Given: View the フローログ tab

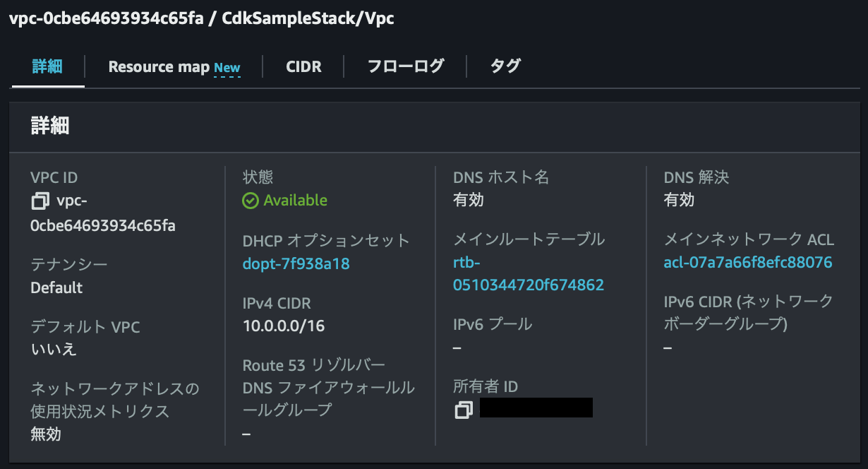Looking at the screenshot, I should point(405,66).
